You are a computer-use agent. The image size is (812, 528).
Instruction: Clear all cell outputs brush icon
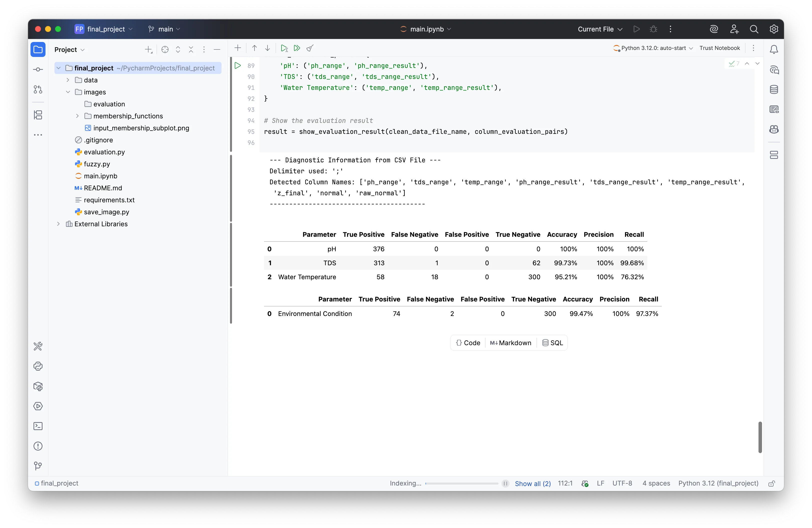pyautogui.click(x=310, y=48)
